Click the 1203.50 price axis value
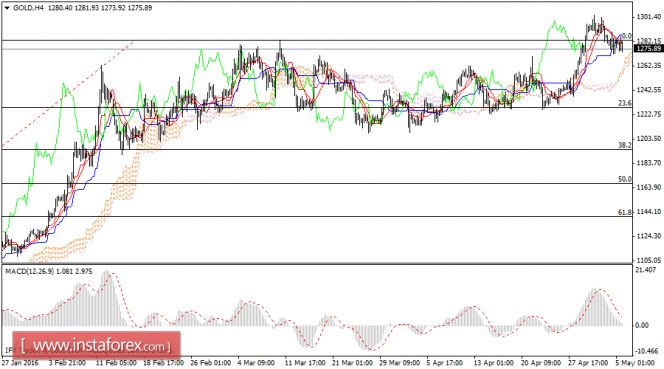Image resolution: width=664 pixels, height=369 pixels. 649,139
